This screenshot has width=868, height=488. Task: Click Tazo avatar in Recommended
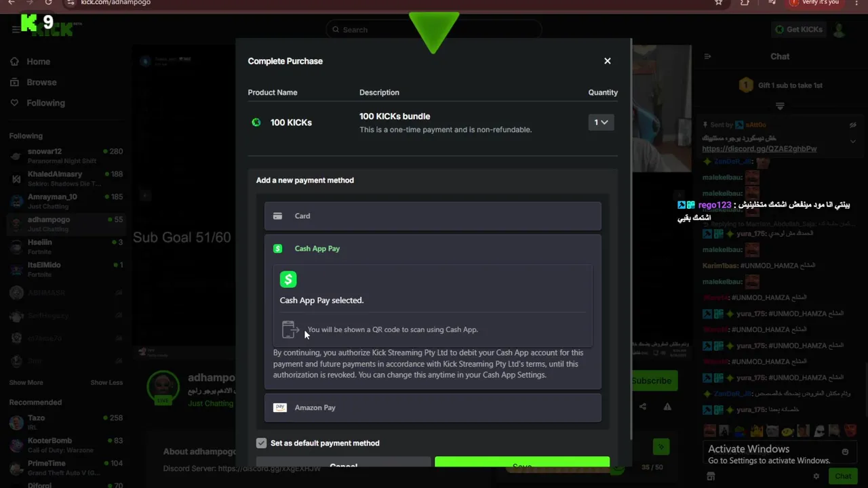[16, 423]
